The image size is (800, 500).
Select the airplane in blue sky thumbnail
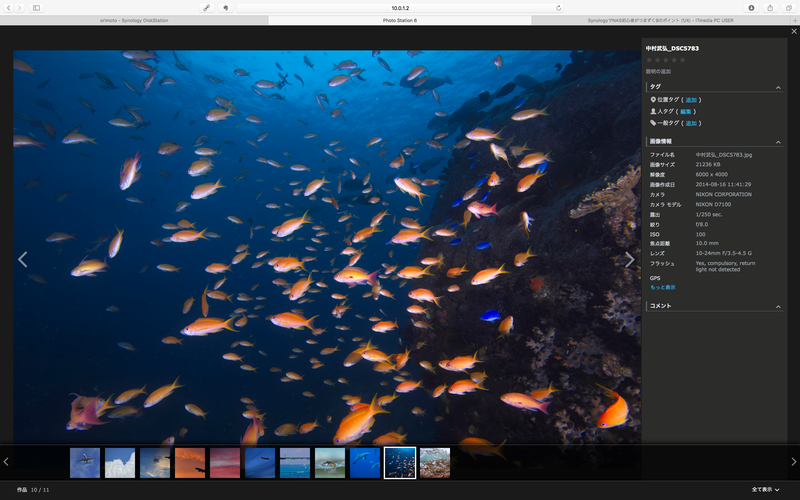85,463
